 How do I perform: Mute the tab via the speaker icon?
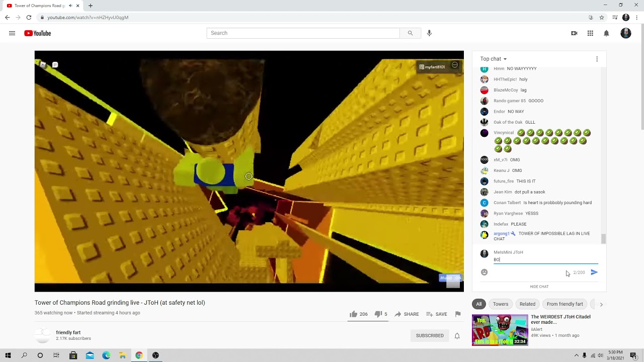pos(70,6)
